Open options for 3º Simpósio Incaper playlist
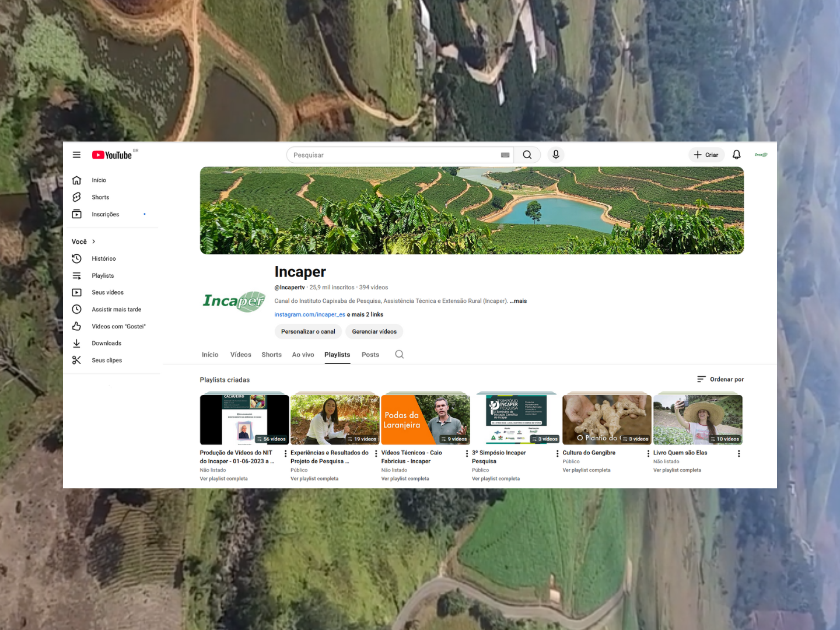This screenshot has height=630, width=840. tap(557, 453)
